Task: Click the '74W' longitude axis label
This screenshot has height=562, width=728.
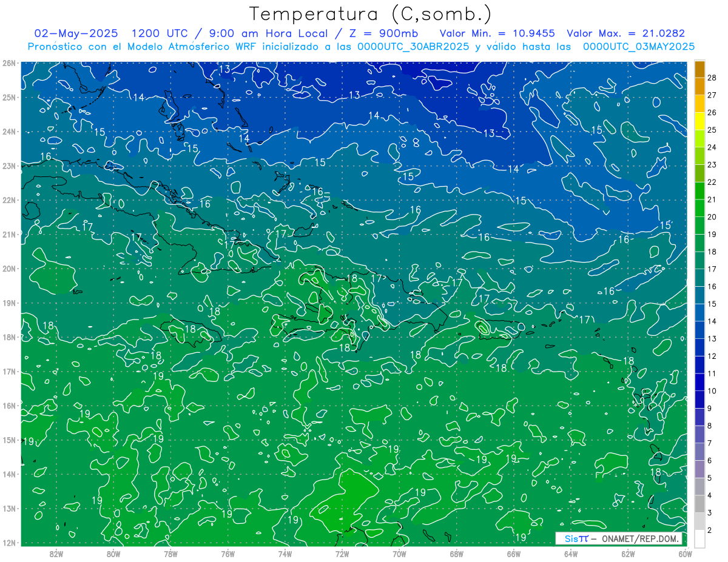Action: pos(285,553)
